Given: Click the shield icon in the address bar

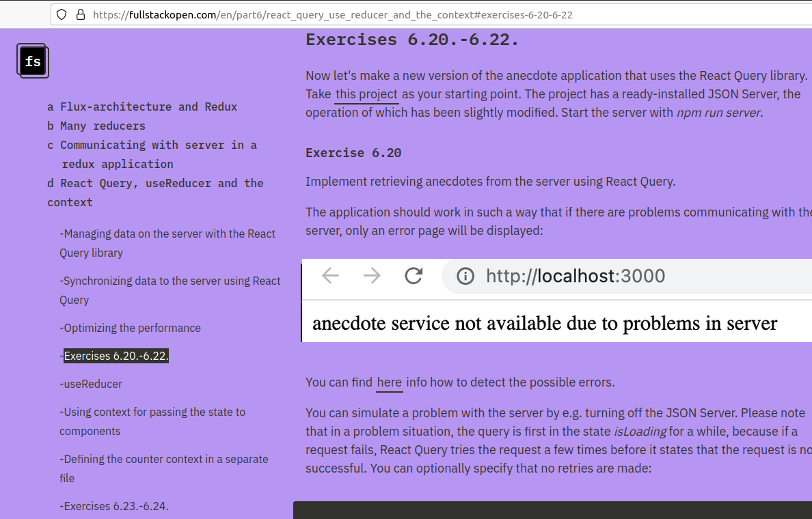Looking at the screenshot, I should (62, 14).
